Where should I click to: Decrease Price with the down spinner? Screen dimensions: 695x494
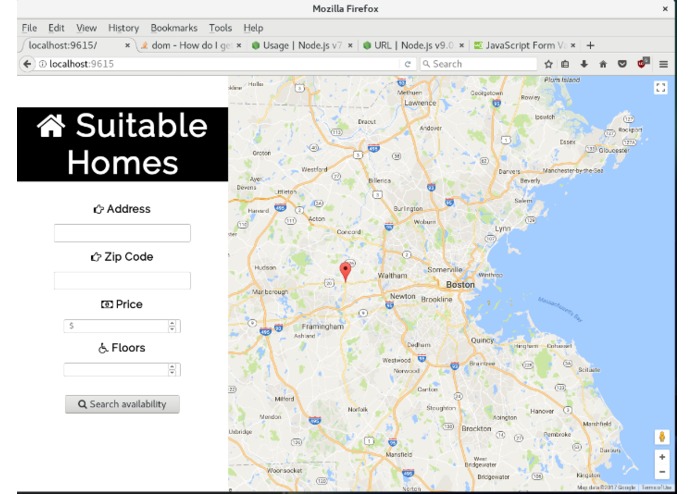click(x=172, y=329)
